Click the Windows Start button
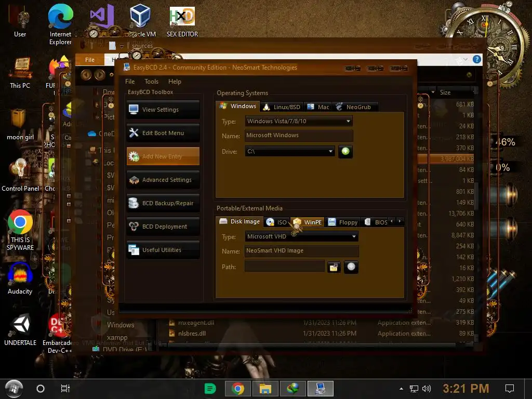The width and height of the screenshot is (532, 399). coord(14,389)
